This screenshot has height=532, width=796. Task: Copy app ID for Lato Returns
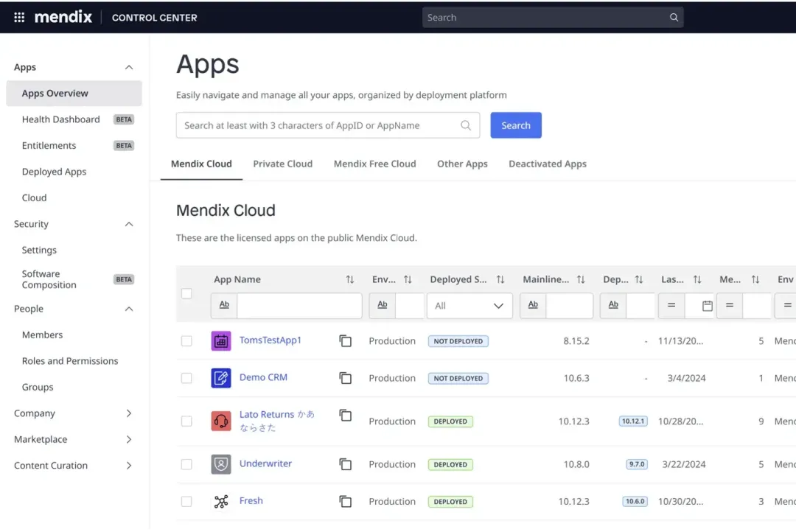(345, 416)
